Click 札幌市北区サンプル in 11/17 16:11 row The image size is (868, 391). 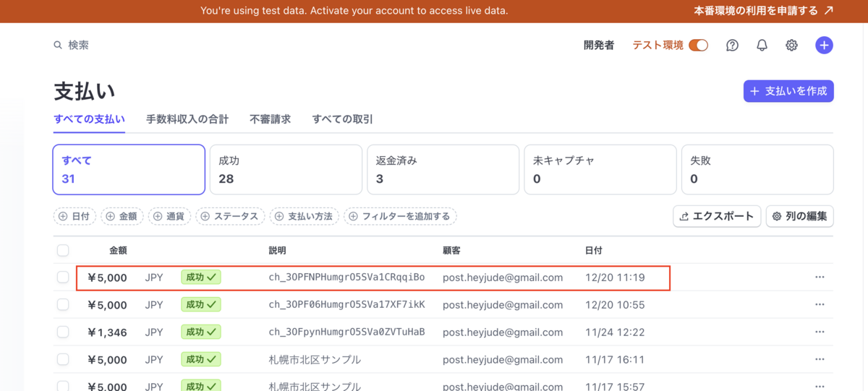click(315, 359)
